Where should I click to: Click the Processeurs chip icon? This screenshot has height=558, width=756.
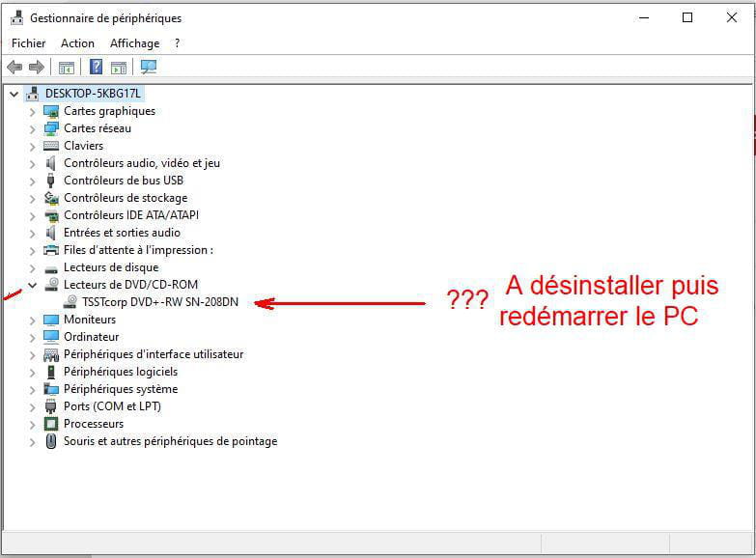50,424
